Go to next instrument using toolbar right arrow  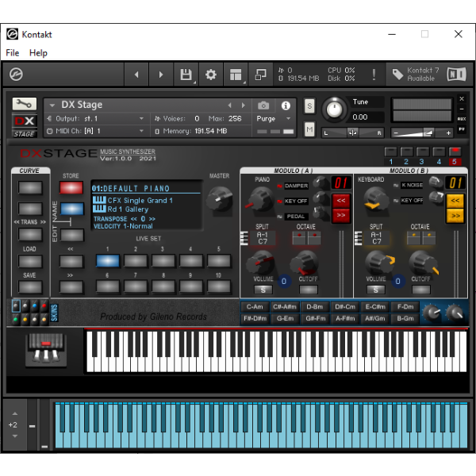[x=161, y=75]
